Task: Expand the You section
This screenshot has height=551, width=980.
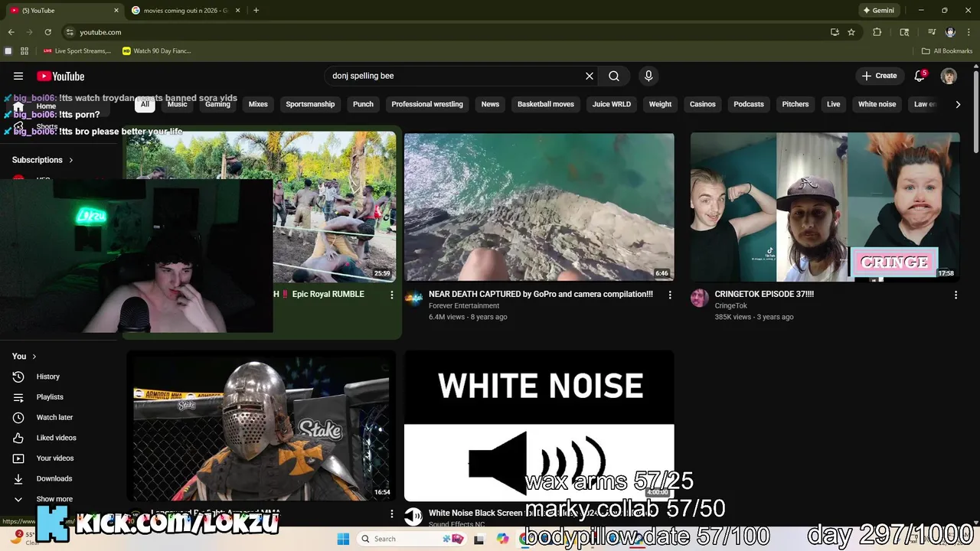Action: [24, 357]
